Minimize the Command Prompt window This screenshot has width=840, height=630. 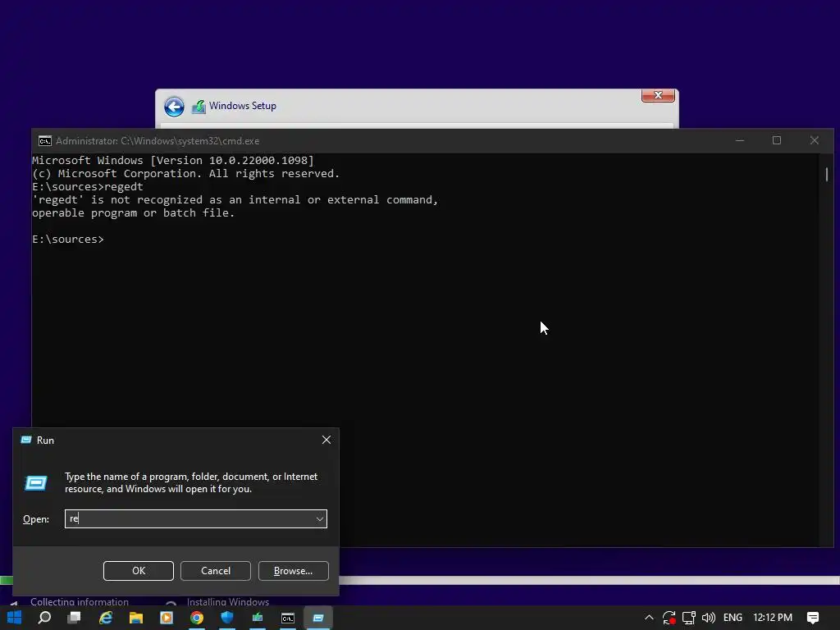click(x=740, y=140)
